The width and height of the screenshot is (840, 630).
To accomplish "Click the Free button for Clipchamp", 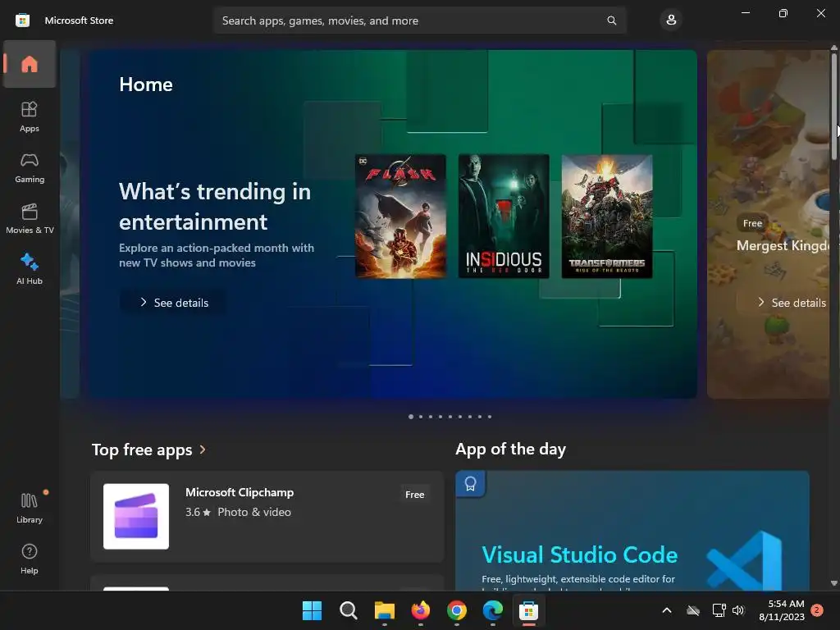I will 414,495.
